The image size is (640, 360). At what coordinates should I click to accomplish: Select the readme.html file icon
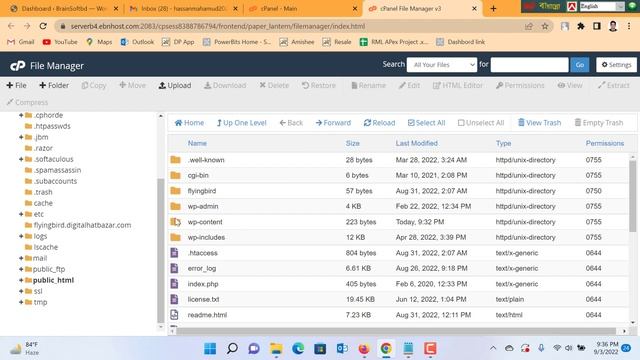(x=174, y=315)
